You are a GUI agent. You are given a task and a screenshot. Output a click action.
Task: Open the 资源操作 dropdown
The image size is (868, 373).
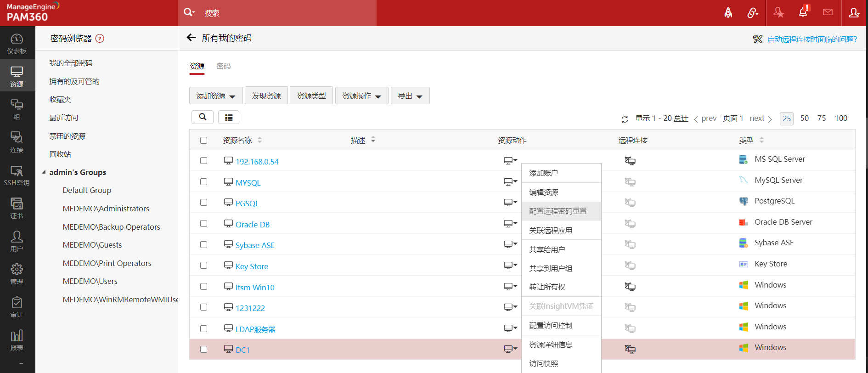[362, 96]
